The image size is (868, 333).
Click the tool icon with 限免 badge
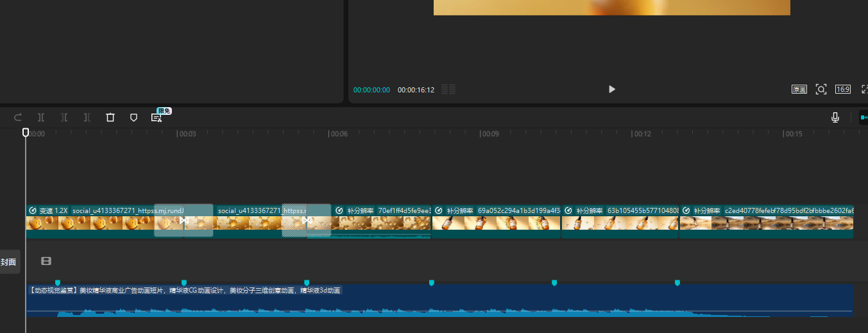(157, 117)
